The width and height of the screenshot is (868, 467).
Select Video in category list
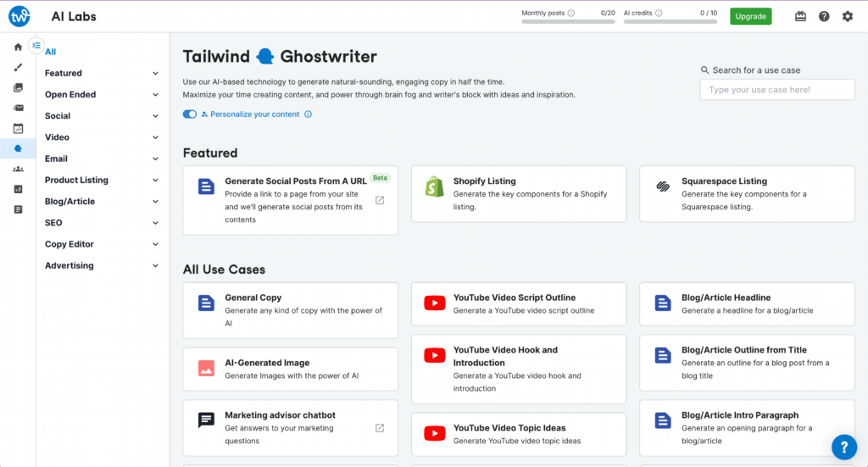pos(57,137)
